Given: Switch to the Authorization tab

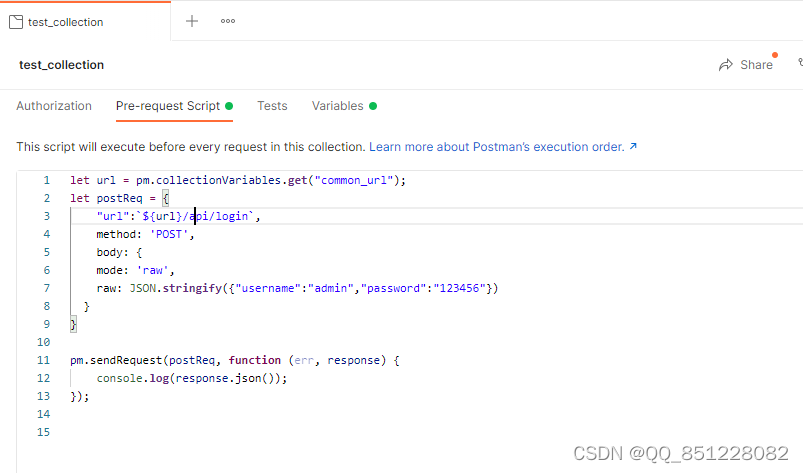Looking at the screenshot, I should 54,106.
